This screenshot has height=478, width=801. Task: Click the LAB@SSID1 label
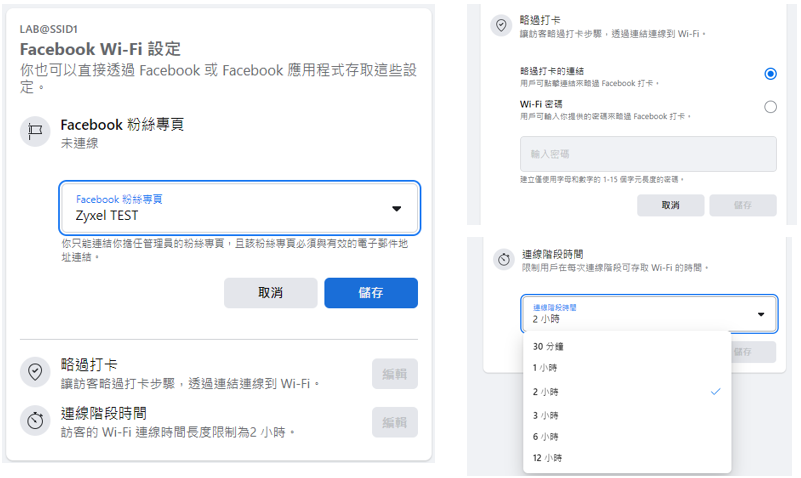point(49,29)
